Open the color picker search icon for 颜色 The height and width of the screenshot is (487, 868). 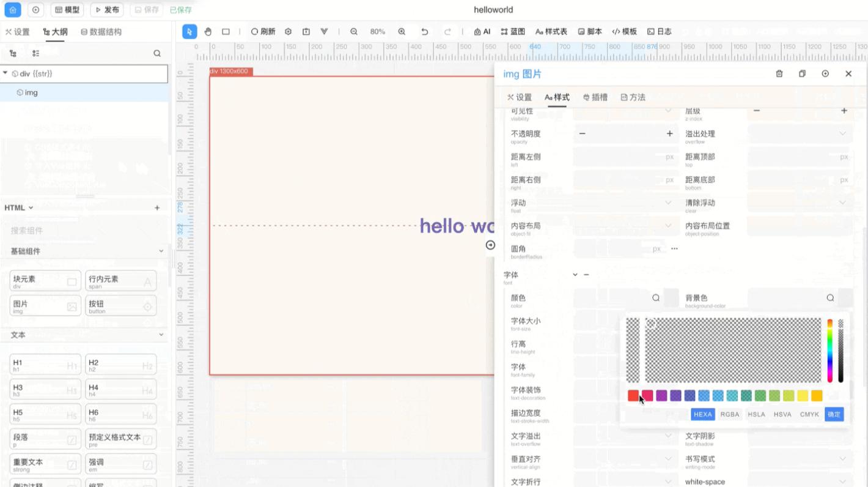[x=656, y=298]
